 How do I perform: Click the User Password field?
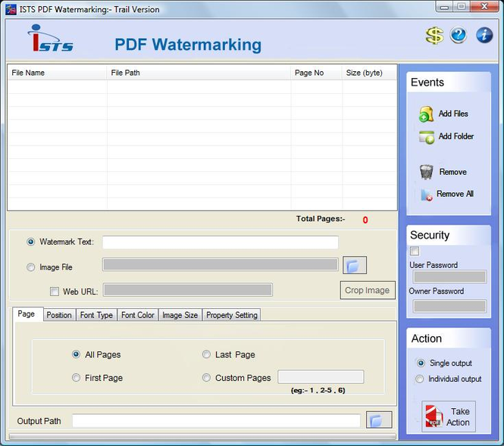[x=449, y=276]
